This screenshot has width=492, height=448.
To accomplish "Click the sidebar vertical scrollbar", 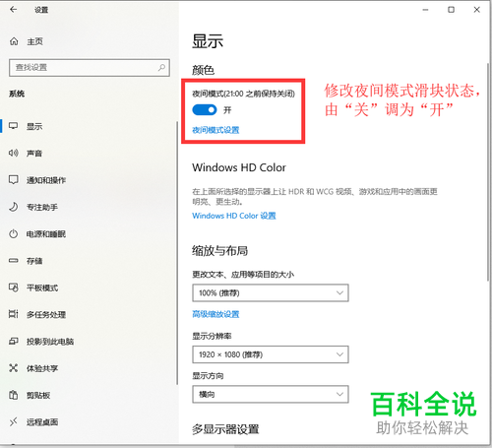I will 177,253.
